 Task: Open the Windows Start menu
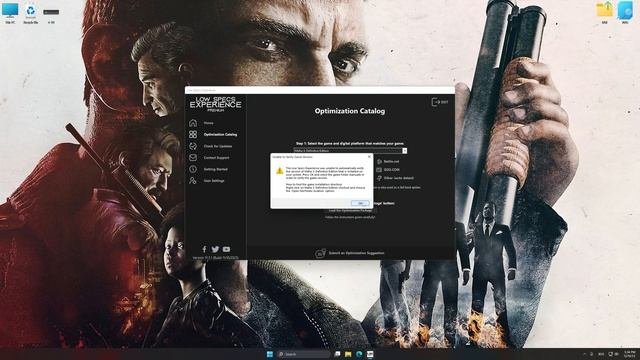tap(270, 354)
